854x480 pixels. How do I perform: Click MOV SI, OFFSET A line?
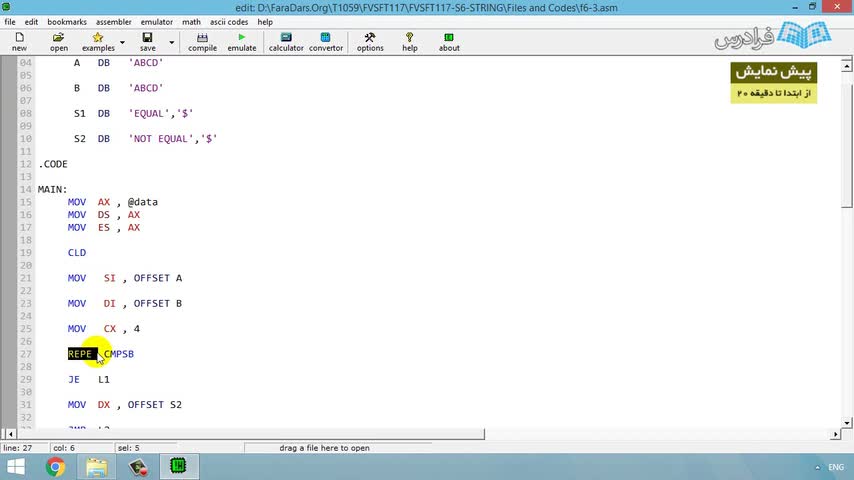pos(125,278)
